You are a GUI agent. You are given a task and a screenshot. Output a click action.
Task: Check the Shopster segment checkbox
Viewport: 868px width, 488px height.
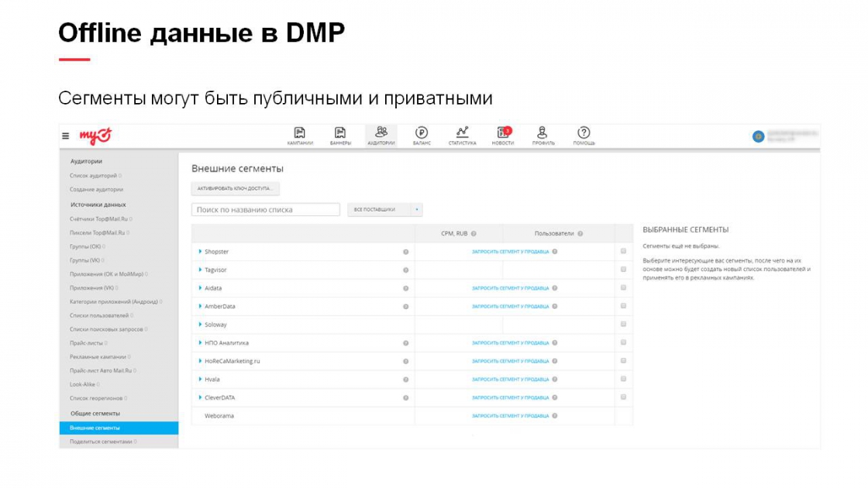click(623, 251)
